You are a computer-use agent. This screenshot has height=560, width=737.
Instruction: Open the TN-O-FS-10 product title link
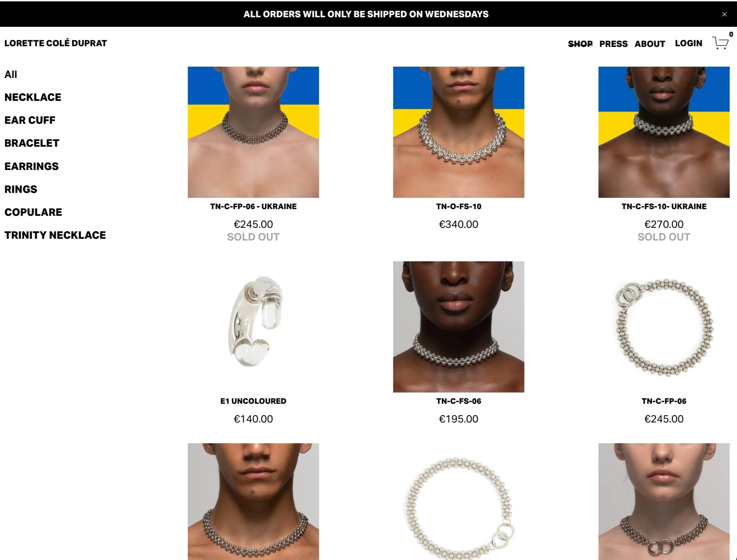tap(459, 207)
